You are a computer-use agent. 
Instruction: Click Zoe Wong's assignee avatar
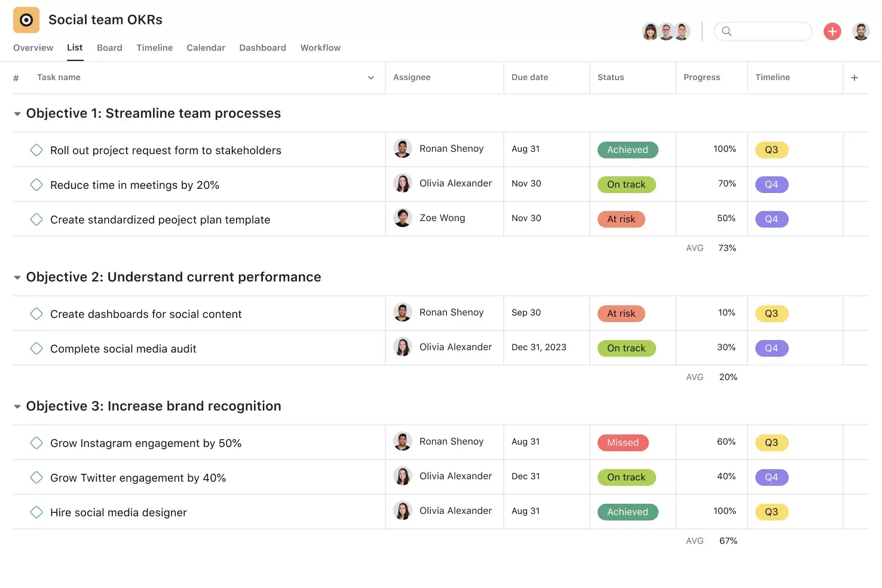tap(403, 218)
